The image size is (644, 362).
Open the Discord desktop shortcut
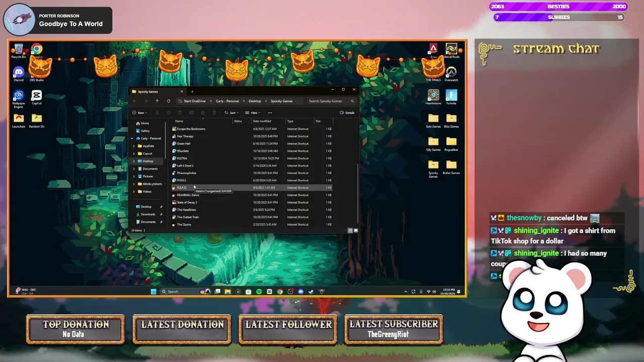tap(19, 74)
